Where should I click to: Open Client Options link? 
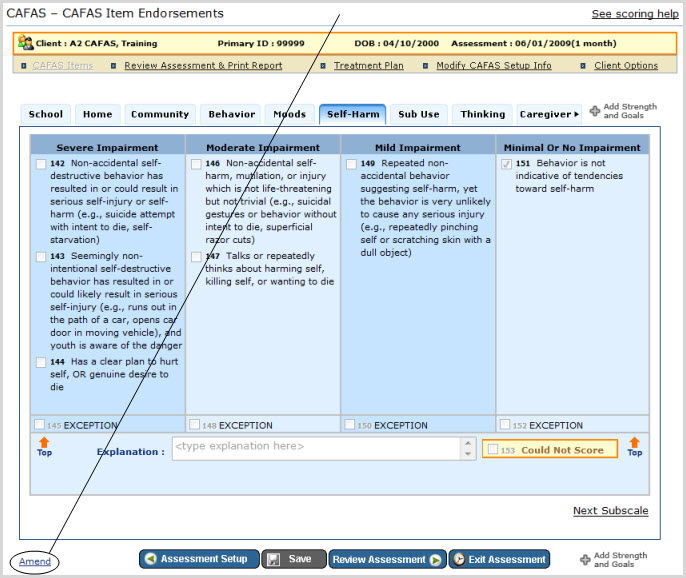(x=626, y=66)
